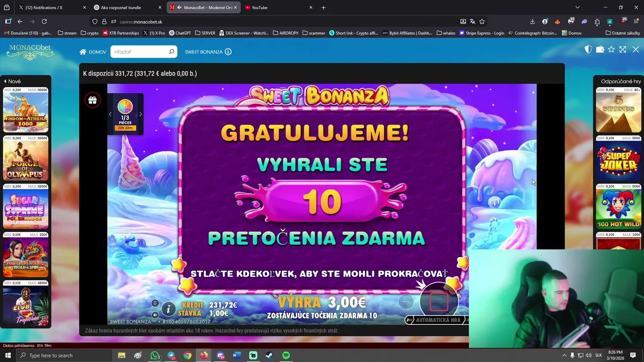Open the stream bookmarks folder
Screen dimensions: 644x362
(67, 33)
